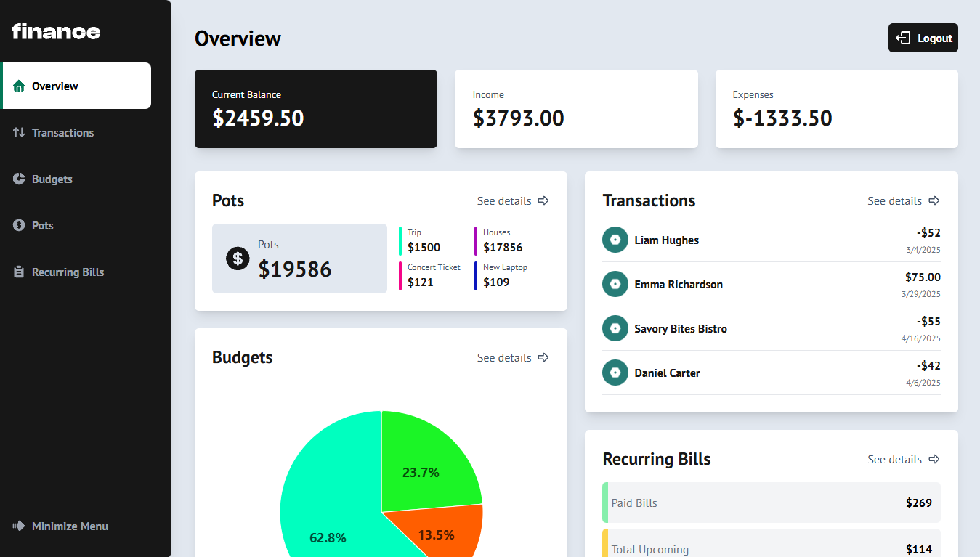Click the Overview page heading
The width and height of the screenshot is (980, 557).
point(238,38)
